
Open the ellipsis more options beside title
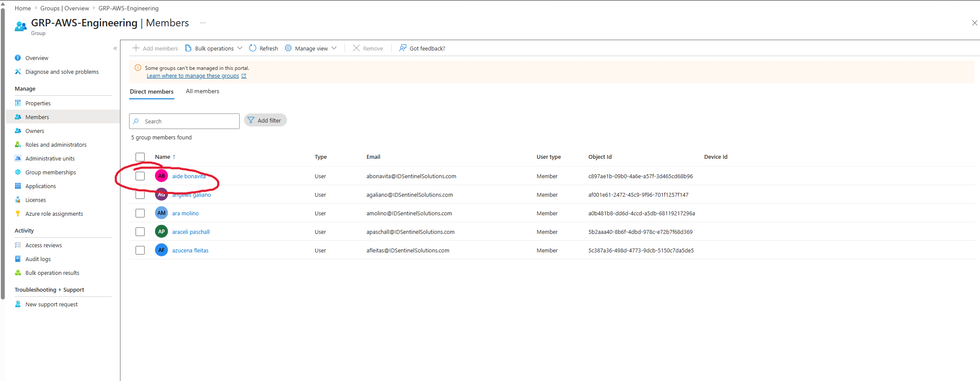coord(203,23)
